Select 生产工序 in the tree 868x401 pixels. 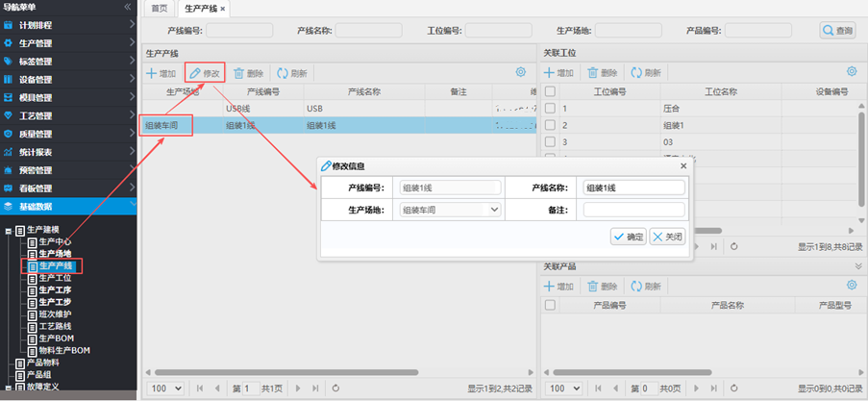tap(55, 289)
